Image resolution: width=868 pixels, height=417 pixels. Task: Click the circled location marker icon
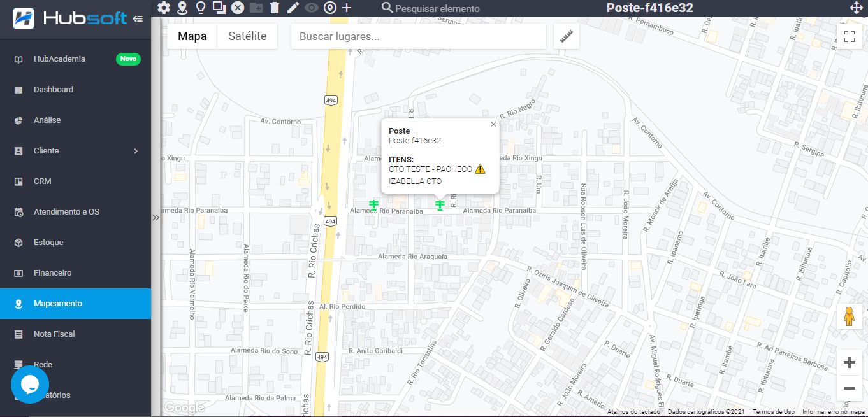[329, 8]
